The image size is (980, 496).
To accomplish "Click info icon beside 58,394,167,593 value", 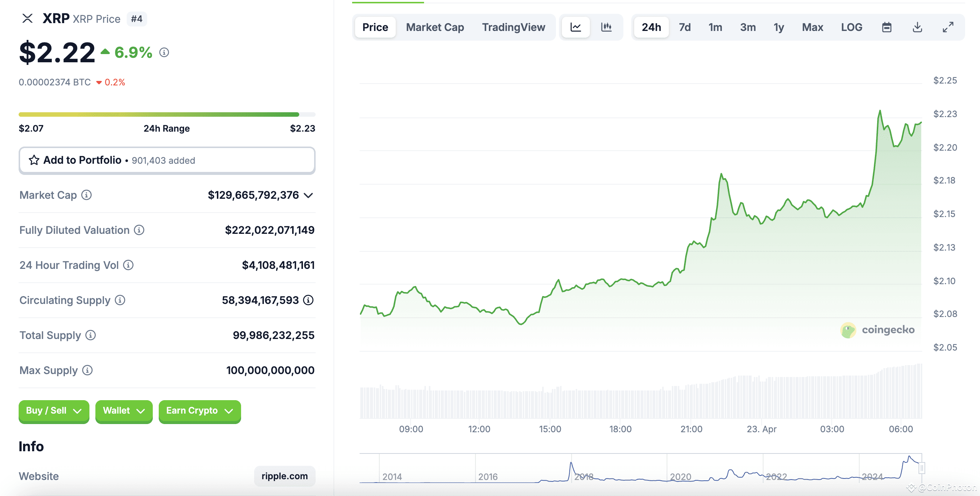I will tap(308, 300).
